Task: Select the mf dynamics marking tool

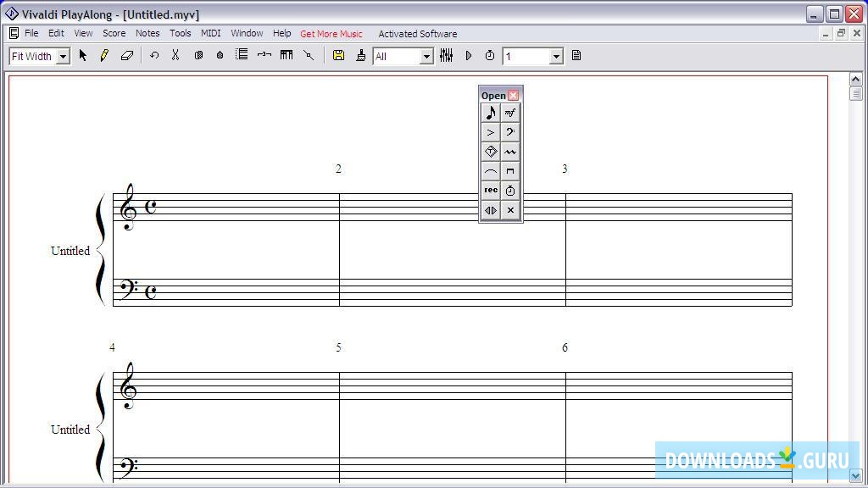Action: [x=509, y=112]
